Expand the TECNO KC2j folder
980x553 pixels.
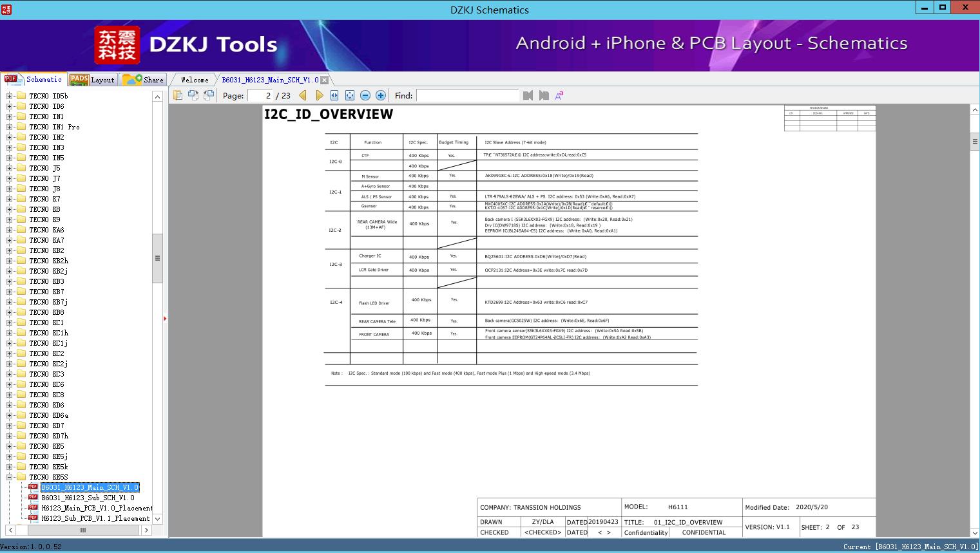coord(9,364)
